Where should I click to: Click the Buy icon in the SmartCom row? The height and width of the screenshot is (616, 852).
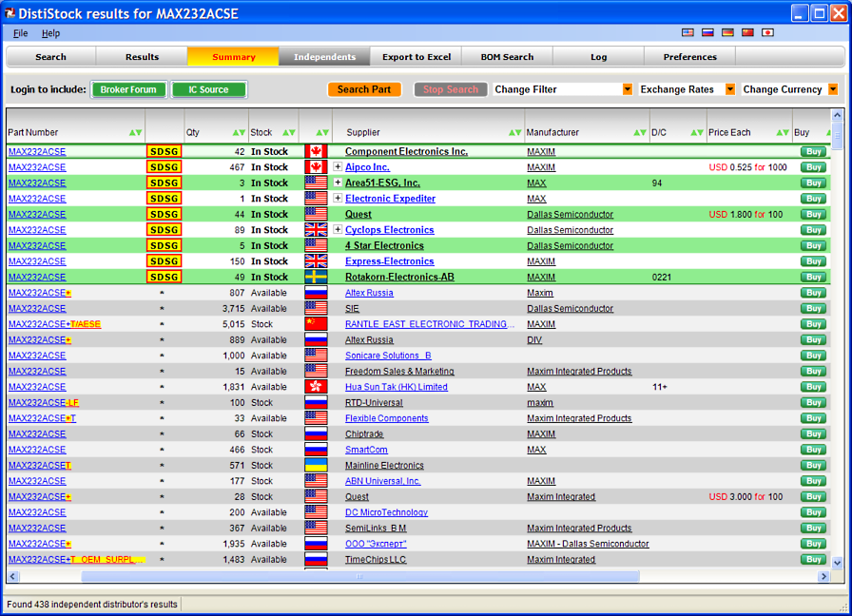point(813,450)
